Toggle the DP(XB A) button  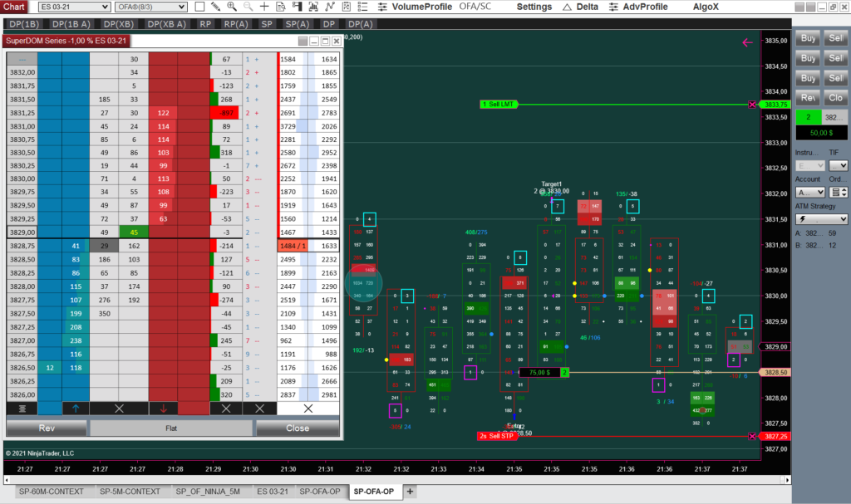click(166, 24)
